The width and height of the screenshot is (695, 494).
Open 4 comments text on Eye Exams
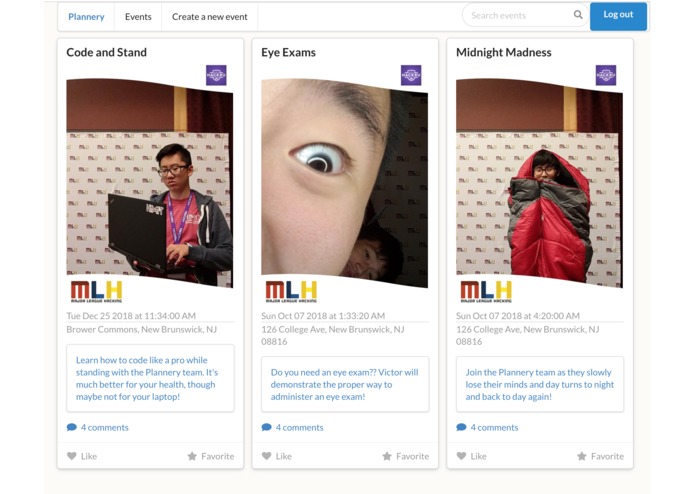300,428
